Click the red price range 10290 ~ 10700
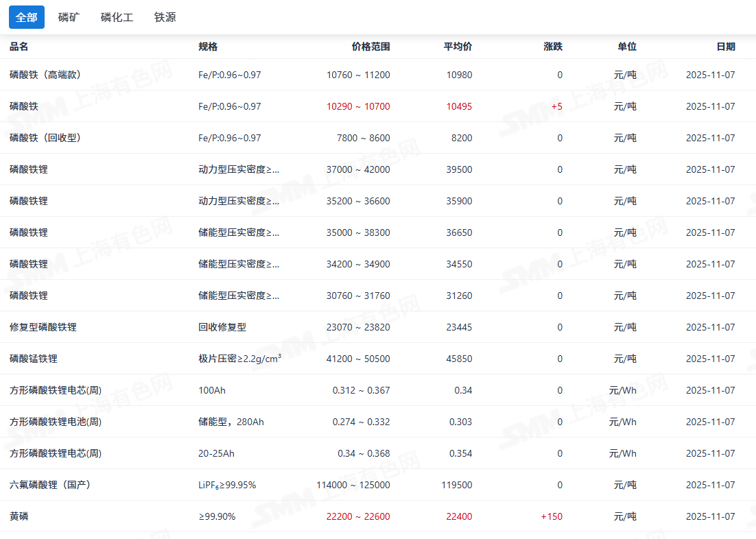Viewport: 756px width, 539px height. pyautogui.click(x=358, y=106)
